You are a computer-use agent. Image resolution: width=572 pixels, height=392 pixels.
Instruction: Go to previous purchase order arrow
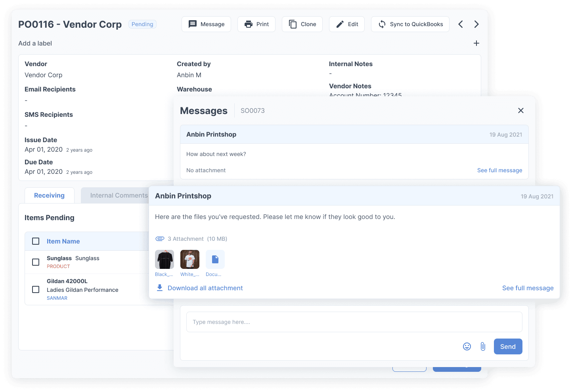pyautogui.click(x=461, y=24)
